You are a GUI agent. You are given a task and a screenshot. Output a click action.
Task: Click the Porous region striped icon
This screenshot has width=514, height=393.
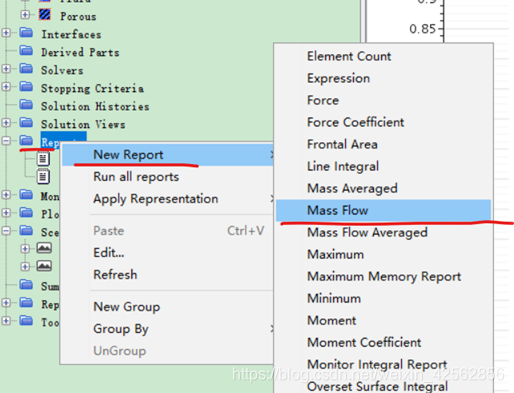tap(45, 15)
